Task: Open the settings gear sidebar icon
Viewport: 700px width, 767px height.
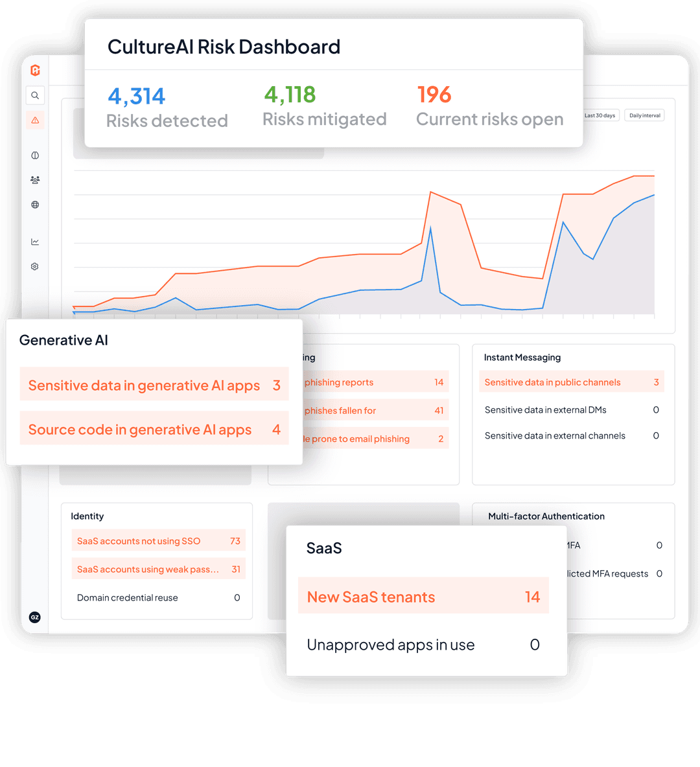Action: pos(35,267)
